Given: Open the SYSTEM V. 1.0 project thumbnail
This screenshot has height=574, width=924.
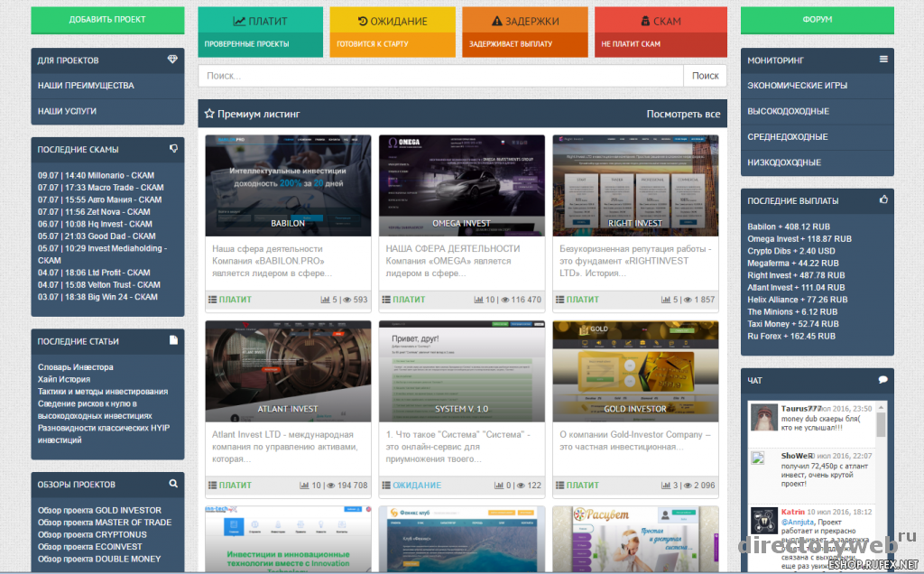Looking at the screenshot, I should point(462,371).
